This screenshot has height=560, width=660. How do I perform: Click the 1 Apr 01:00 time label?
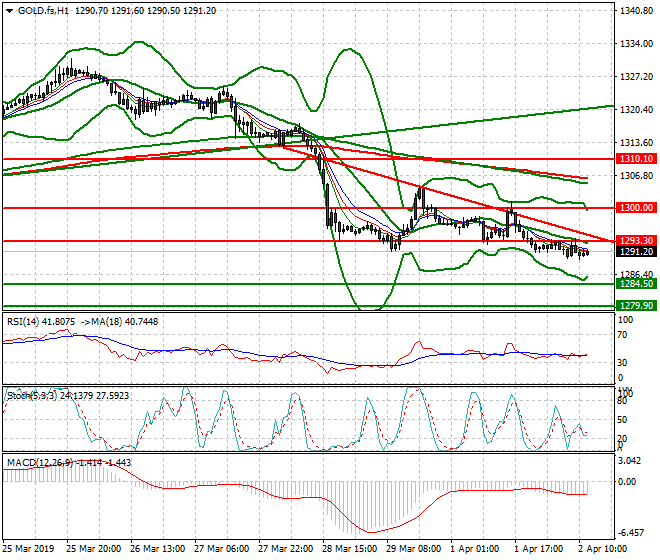pos(475,549)
